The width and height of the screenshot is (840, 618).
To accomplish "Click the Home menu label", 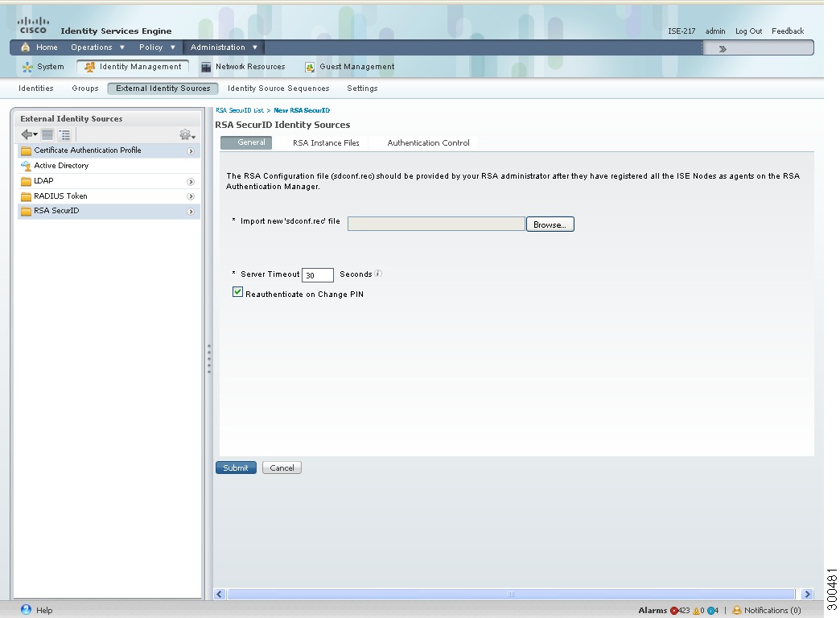I will pos(47,47).
